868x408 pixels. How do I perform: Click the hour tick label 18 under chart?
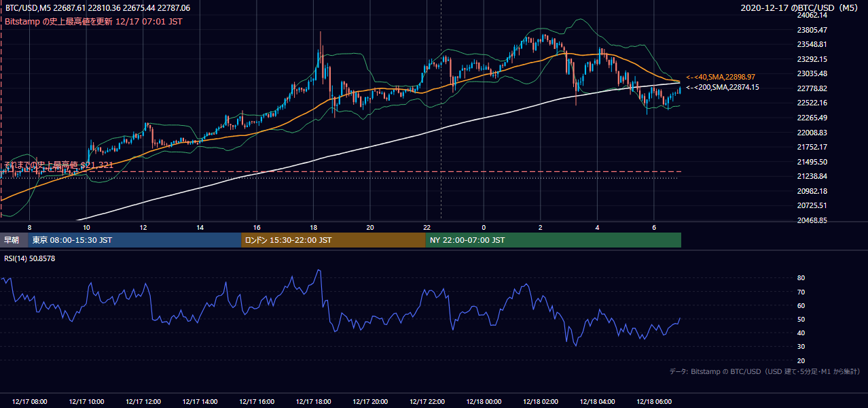coord(313,227)
